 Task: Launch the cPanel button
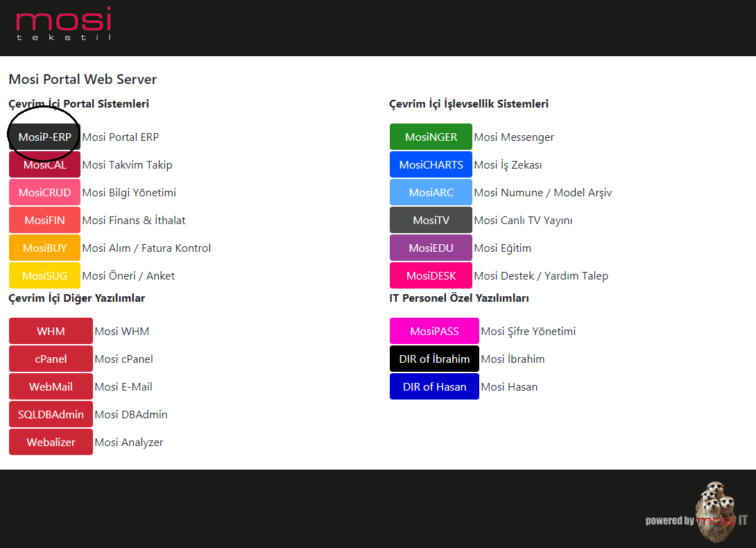[51, 359]
